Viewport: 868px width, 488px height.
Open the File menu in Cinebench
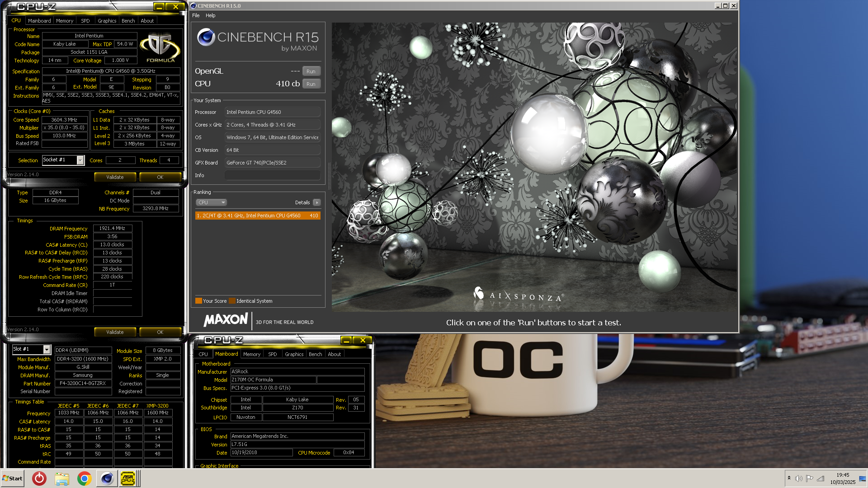pyautogui.click(x=196, y=15)
